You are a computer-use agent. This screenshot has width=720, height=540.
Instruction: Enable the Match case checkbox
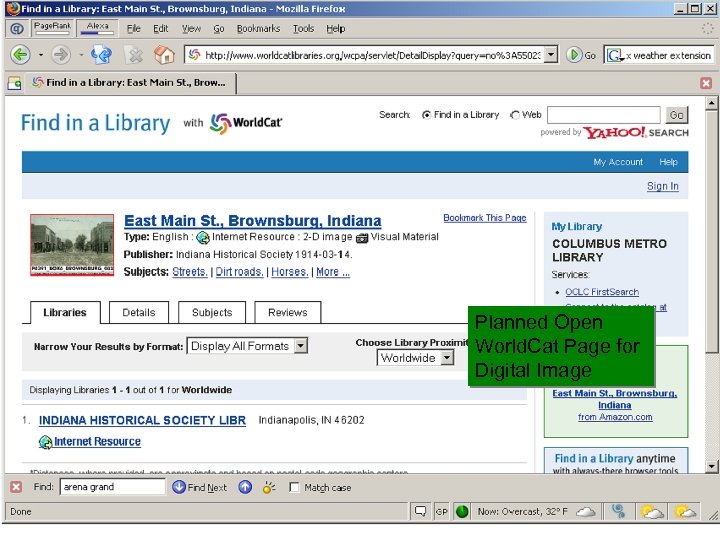(294, 487)
